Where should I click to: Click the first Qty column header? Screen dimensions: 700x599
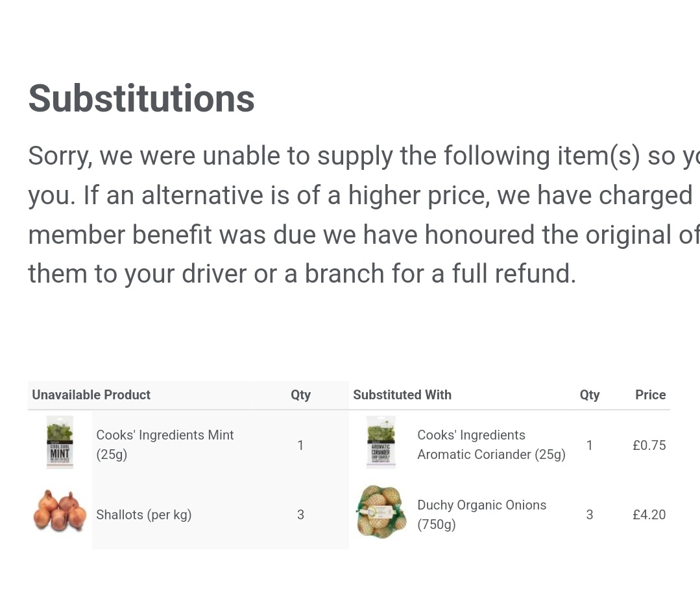click(300, 395)
